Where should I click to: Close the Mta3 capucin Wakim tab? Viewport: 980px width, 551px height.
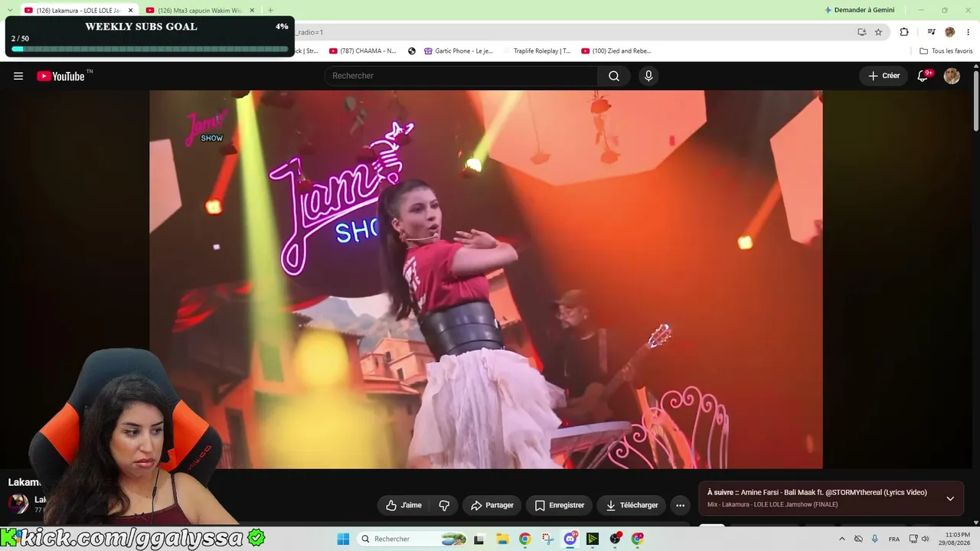(x=252, y=11)
